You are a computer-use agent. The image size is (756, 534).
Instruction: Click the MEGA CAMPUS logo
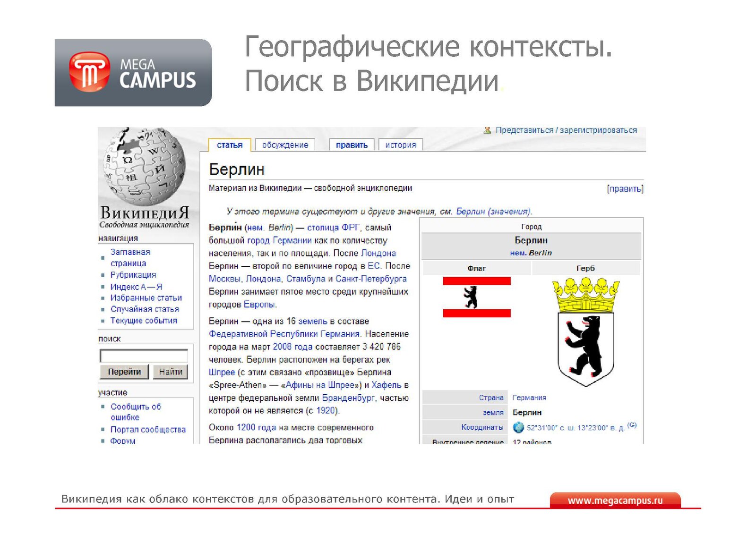tap(133, 73)
